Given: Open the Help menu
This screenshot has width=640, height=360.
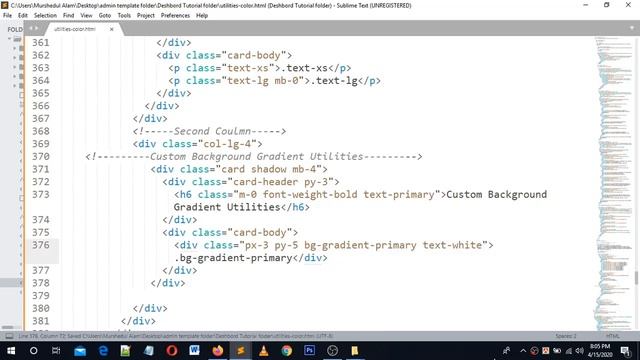Looking at the screenshot, I should click(x=202, y=16).
